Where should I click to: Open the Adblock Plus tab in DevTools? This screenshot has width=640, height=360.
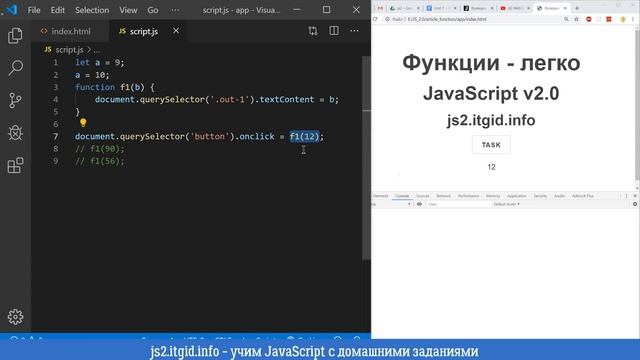click(582, 196)
